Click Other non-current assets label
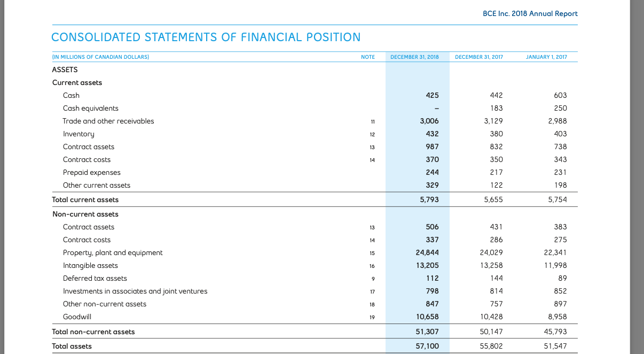 coord(105,304)
